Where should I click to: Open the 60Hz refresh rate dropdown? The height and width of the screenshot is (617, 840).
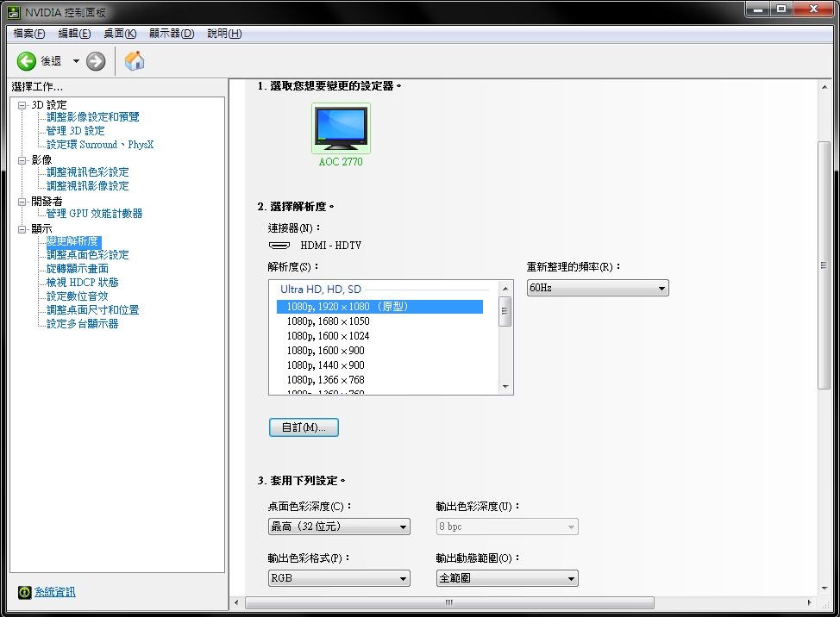[598, 288]
